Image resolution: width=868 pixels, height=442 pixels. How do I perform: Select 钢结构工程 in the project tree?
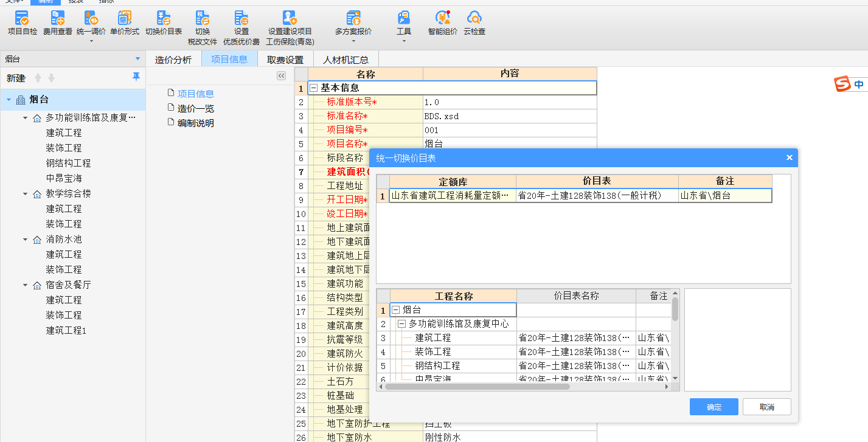[68, 163]
